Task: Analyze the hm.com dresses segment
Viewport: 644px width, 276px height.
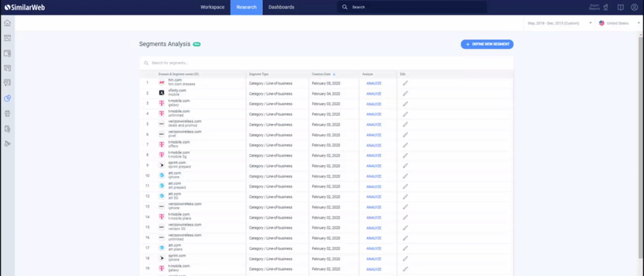Action: point(374,83)
